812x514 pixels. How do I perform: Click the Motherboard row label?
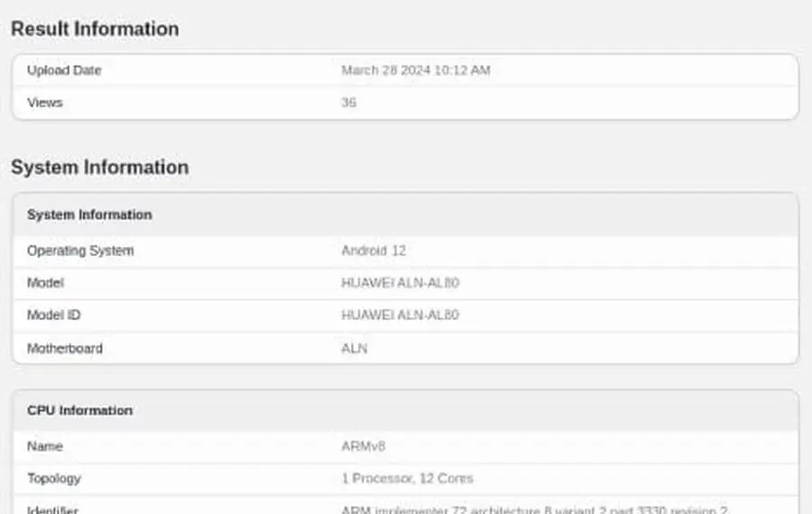[x=65, y=348]
